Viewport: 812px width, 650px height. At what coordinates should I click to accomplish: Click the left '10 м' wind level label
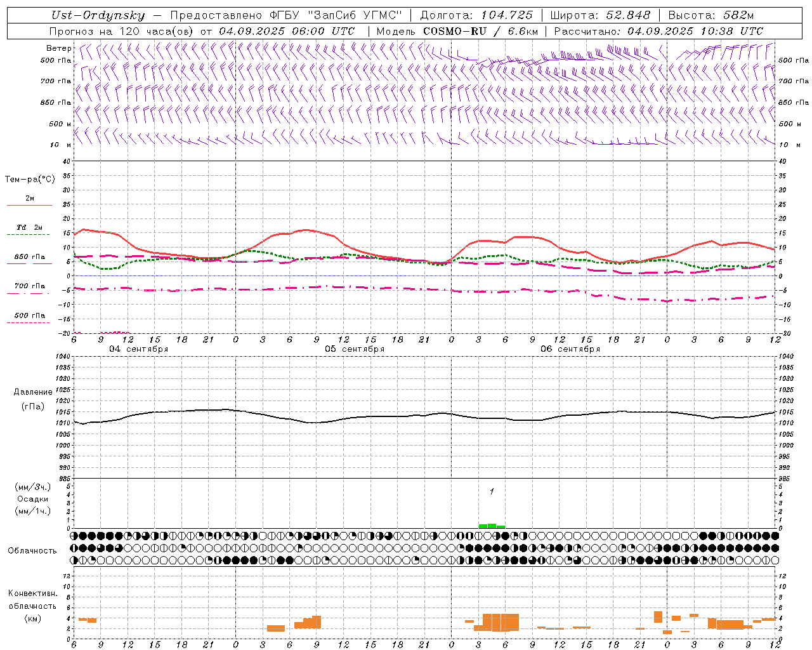tap(60, 145)
